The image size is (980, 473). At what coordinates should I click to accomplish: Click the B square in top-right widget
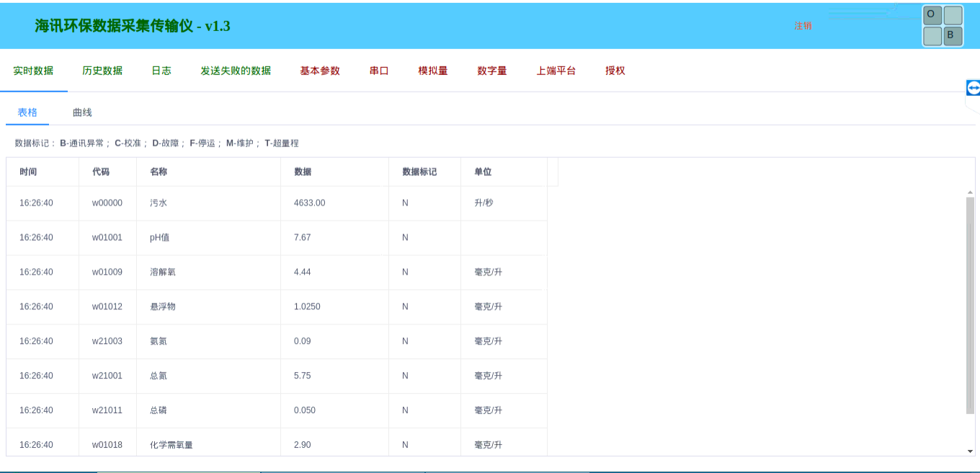point(953,35)
